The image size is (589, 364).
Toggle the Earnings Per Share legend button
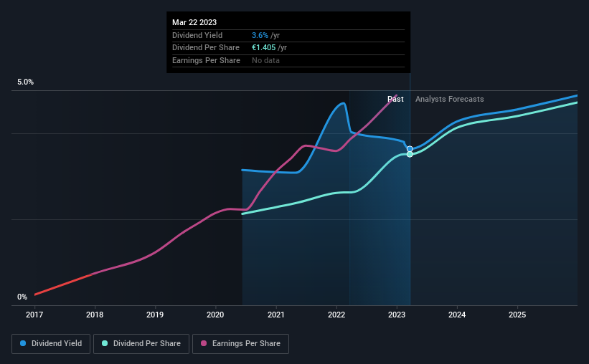click(x=240, y=344)
